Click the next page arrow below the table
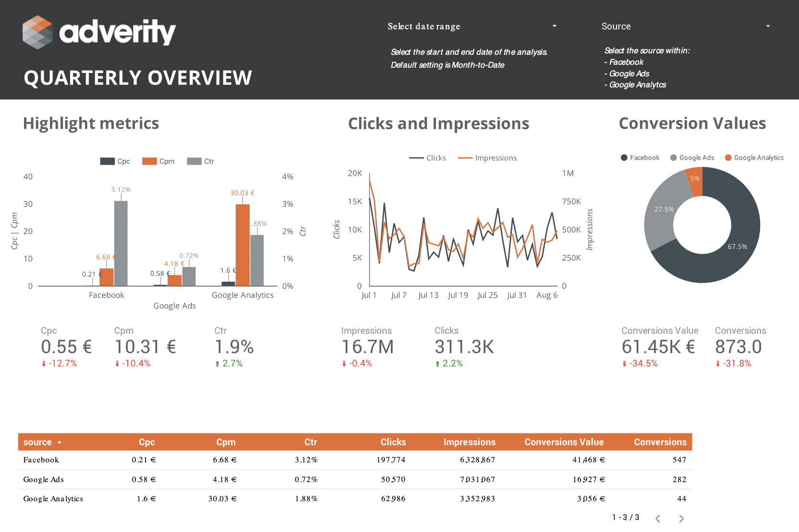 pyautogui.click(x=681, y=519)
